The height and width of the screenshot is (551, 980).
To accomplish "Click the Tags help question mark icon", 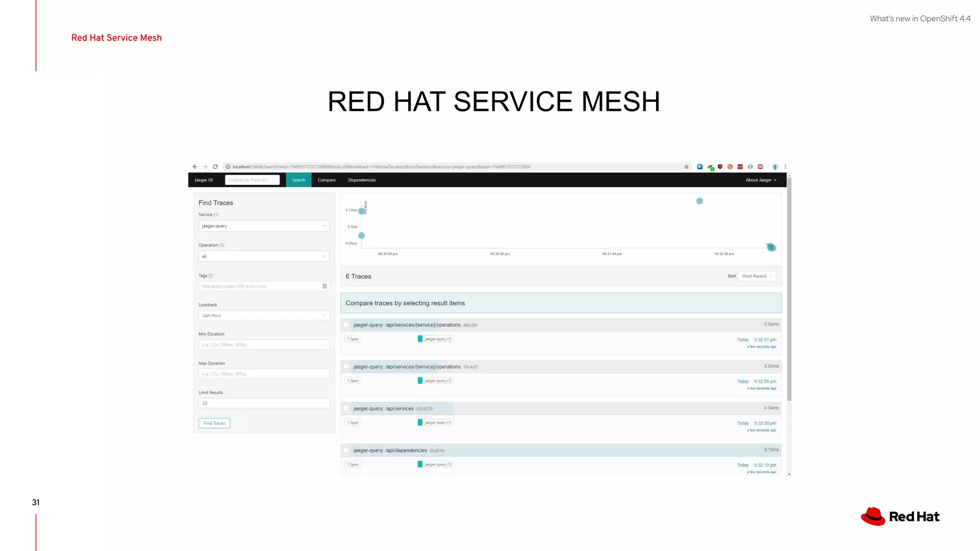I will pos(211,276).
